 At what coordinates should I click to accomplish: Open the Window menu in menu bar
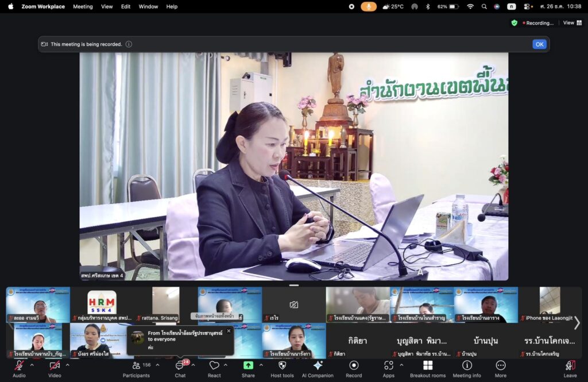click(148, 7)
